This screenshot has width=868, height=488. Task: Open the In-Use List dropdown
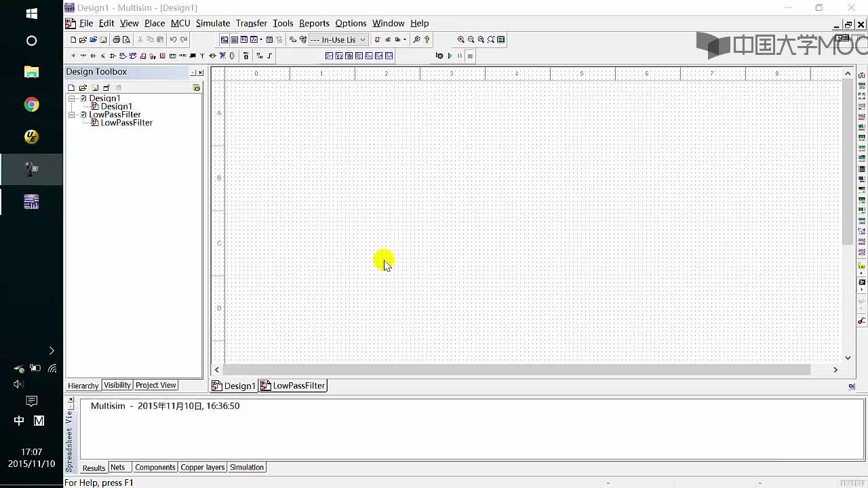pyautogui.click(x=363, y=39)
